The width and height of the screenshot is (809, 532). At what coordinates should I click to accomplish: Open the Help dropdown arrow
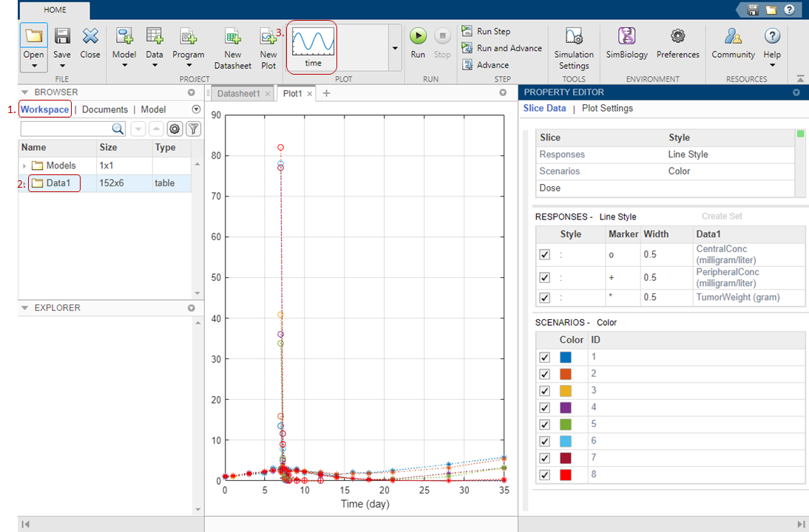coord(772,65)
